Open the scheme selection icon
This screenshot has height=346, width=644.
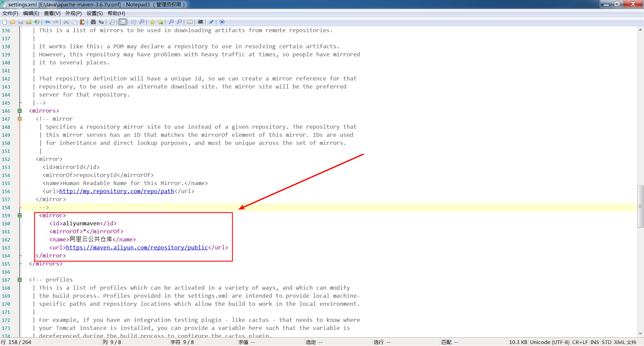pyautogui.click(x=190, y=22)
